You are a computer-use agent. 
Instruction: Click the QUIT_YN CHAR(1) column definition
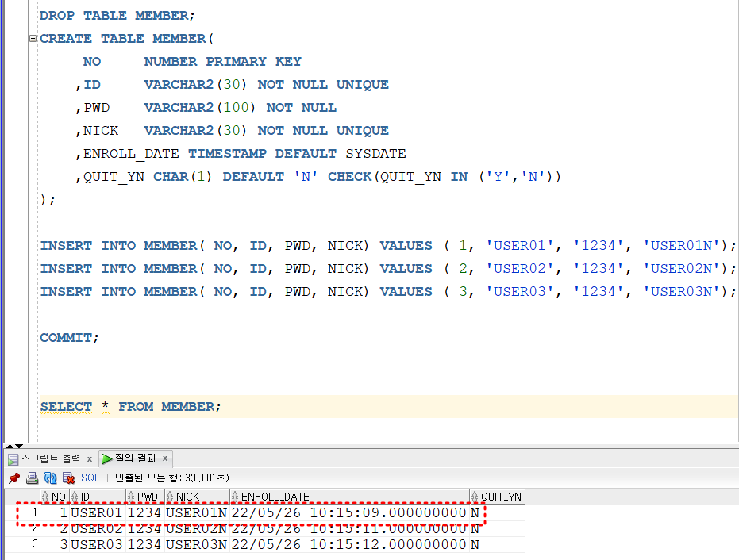point(318,177)
